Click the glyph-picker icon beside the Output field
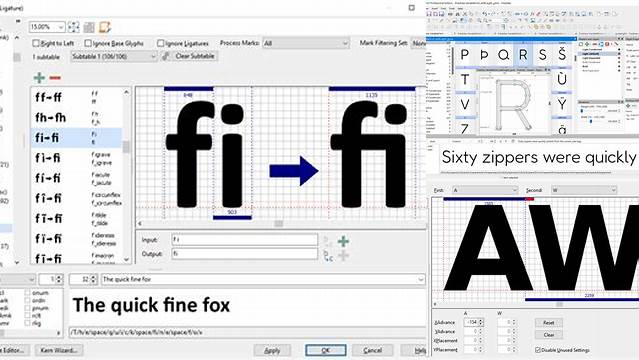This screenshot has width=639, height=360. click(328, 256)
